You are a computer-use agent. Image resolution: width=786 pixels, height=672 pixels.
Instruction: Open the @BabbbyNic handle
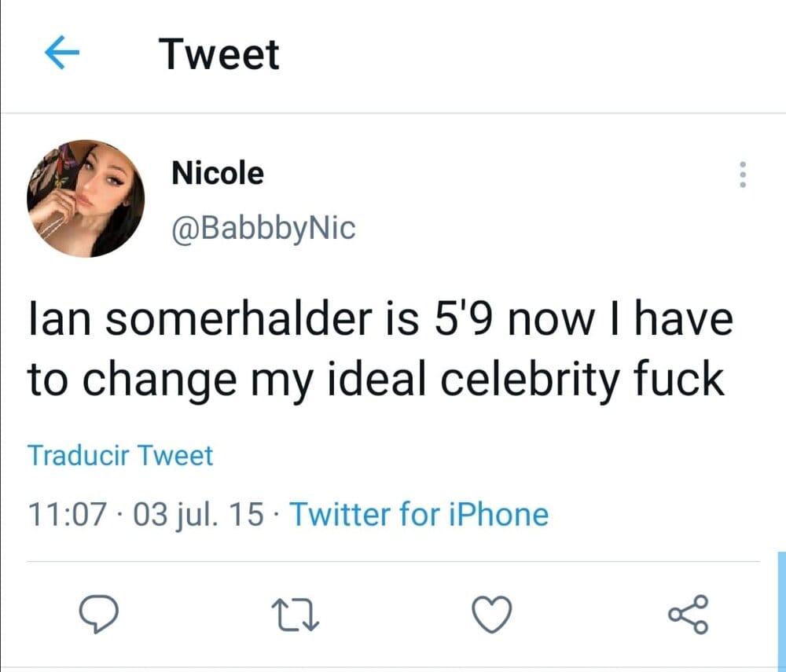[263, 228]
